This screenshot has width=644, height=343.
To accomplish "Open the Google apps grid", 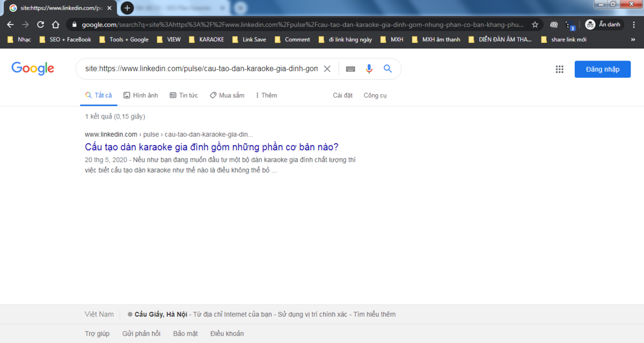I will coord(559,69).
